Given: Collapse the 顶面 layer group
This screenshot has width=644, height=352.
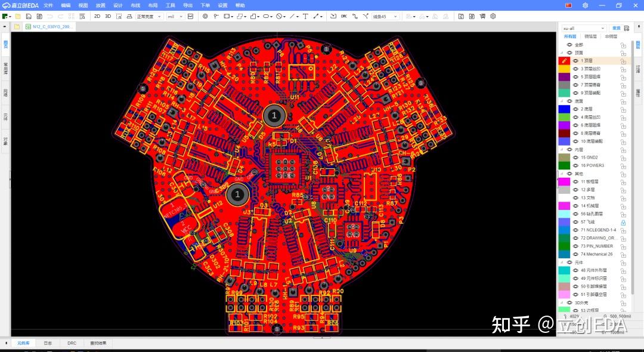Looking at the screenshot, I should tap(562, 53).
